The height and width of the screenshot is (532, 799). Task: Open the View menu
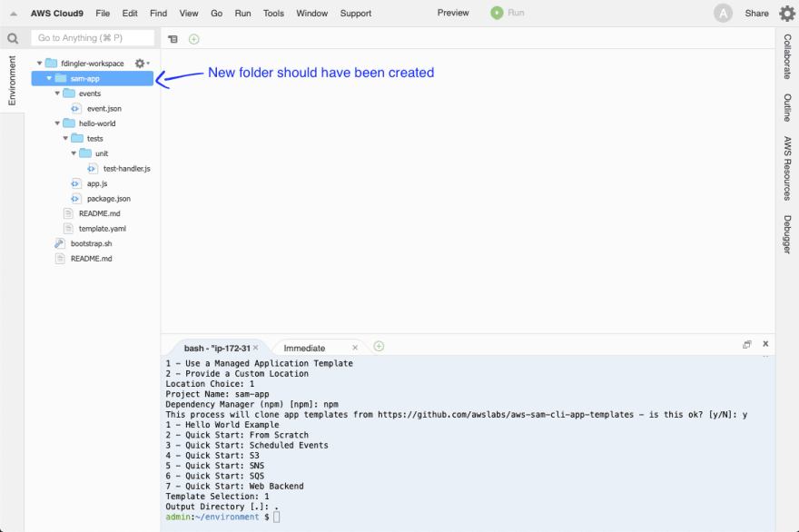coord(189,14)
